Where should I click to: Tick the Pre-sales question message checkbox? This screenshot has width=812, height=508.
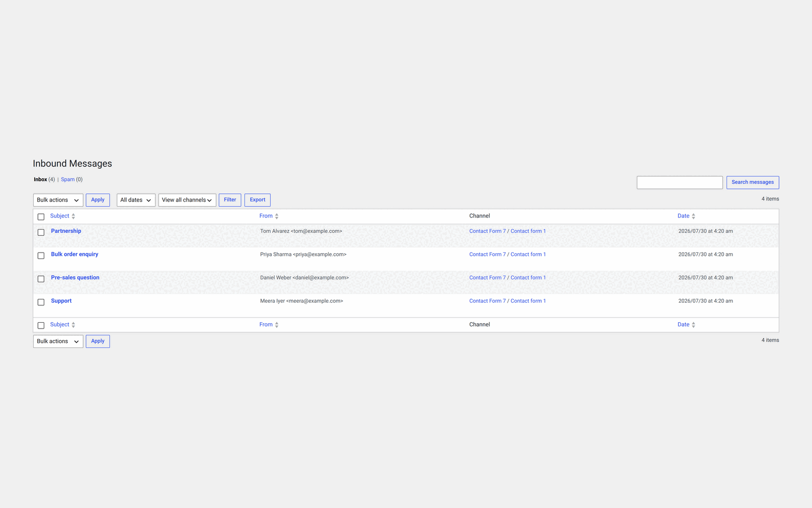click(41, 278)
